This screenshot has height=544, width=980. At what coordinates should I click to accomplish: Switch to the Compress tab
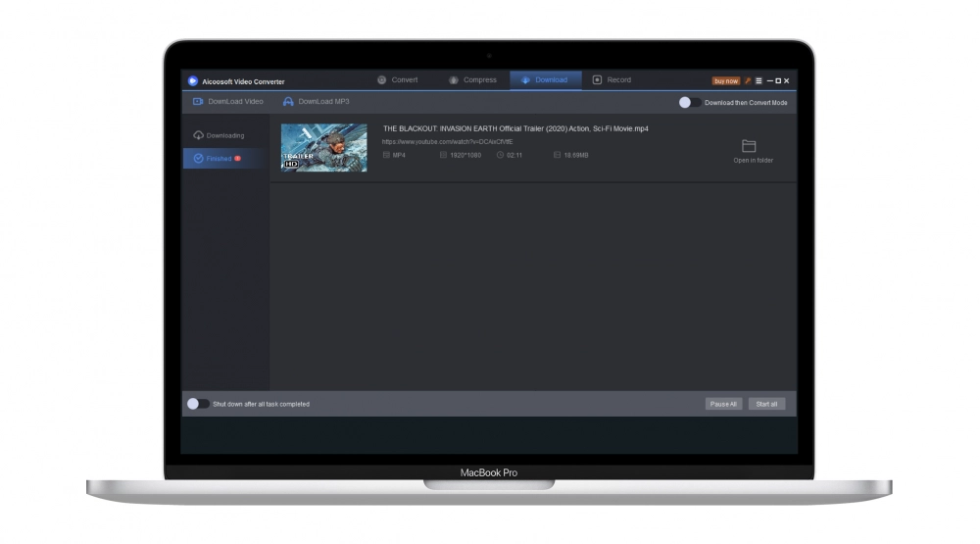[472, 80]
